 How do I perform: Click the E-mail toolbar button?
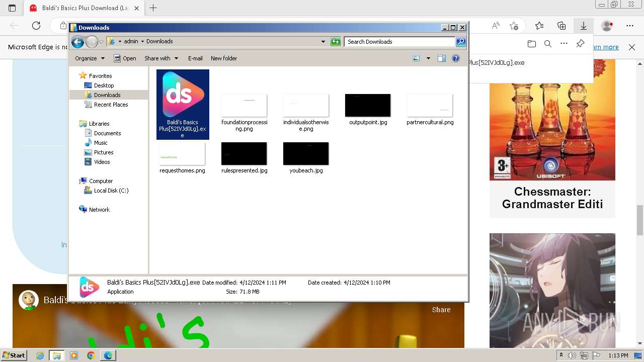pyautogui.click(x=195, y=58)
